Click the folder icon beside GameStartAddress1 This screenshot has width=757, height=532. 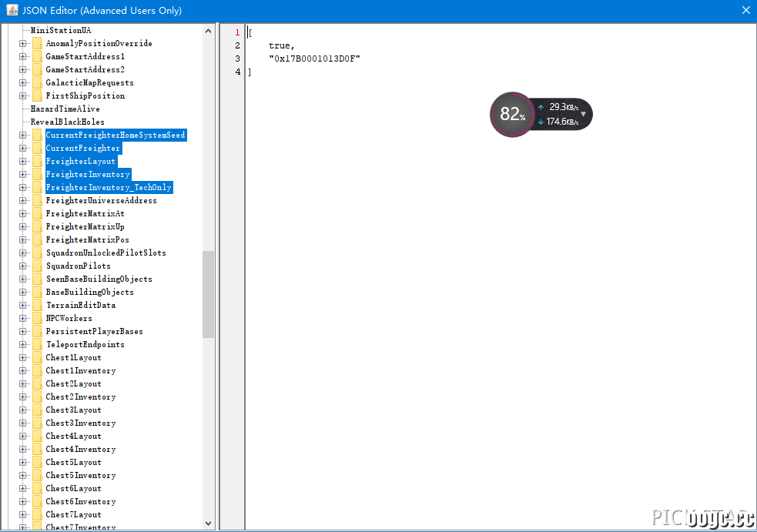(37, 56)
